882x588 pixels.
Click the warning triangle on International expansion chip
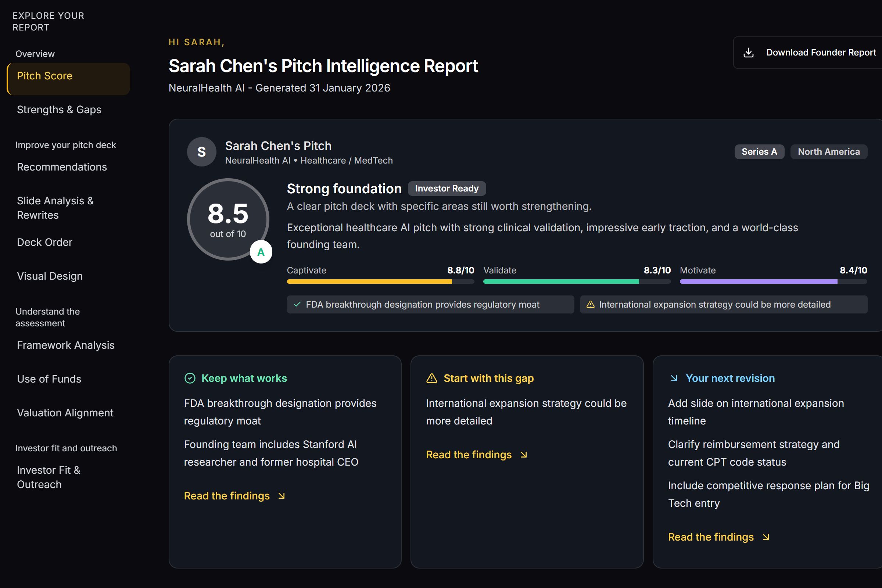click(590, 305)
